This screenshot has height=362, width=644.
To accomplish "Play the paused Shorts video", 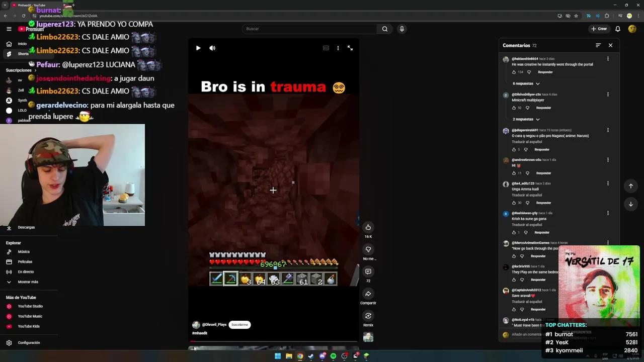I will (x=198, y=48).
